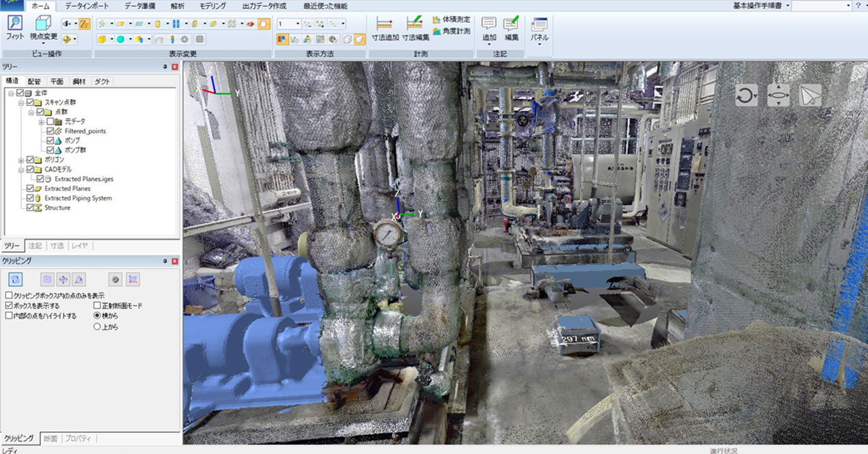Click the 注記 追加 add annotation button
This screenshot has width=868, height=454.
[x=489, y=27]
